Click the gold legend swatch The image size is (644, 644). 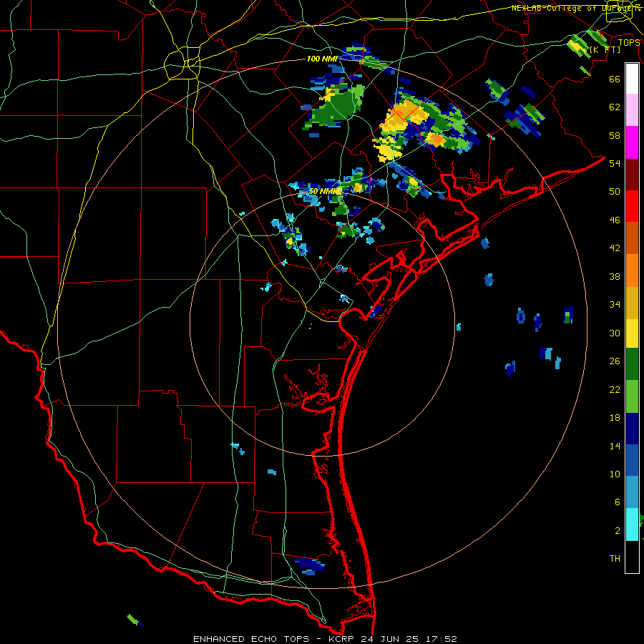tap(632, 303)
